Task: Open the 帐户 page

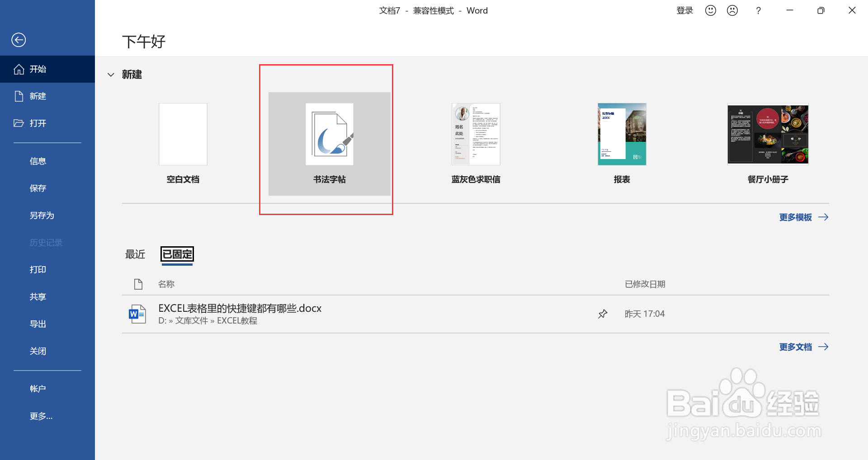Action: tap(47, 389)
